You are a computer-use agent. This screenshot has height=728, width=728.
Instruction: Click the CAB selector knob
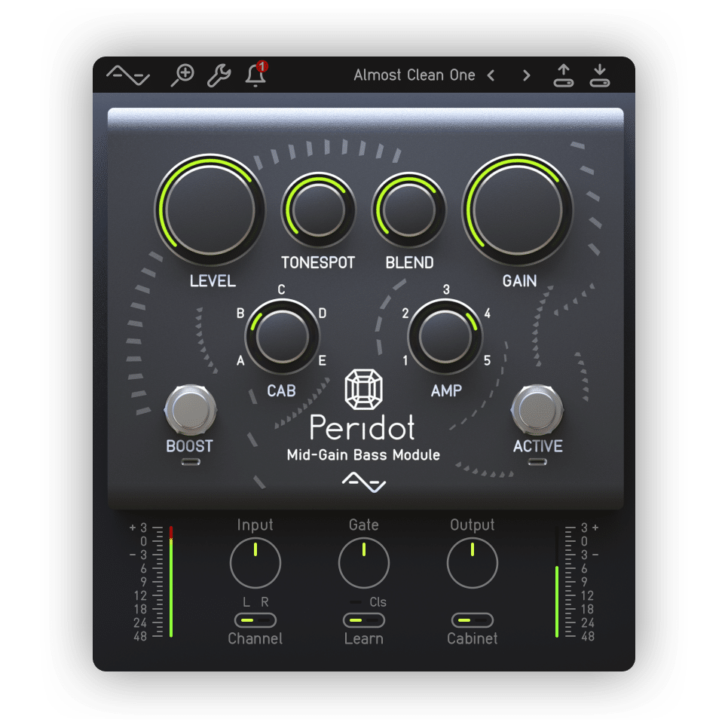281,337
